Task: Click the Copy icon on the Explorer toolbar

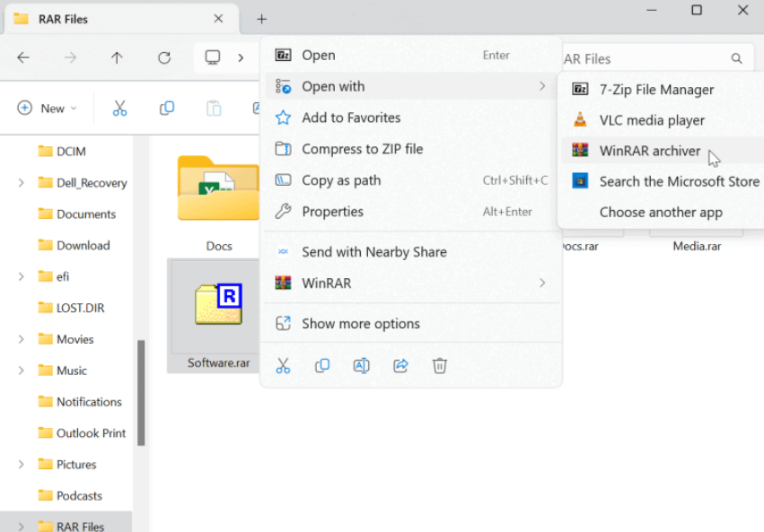Action: (x=166, y=108)
